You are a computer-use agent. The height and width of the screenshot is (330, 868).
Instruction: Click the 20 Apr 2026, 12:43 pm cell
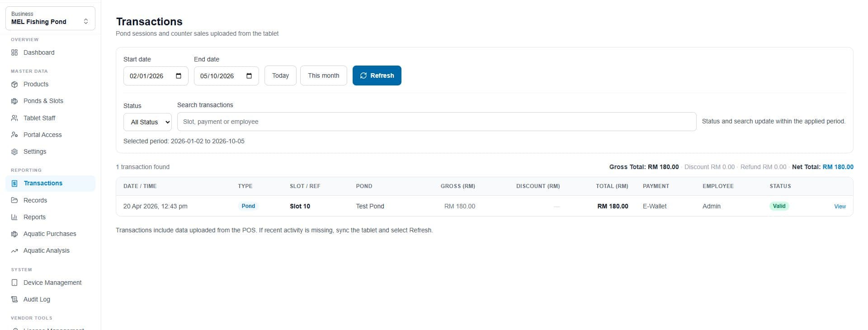point(155,206)
